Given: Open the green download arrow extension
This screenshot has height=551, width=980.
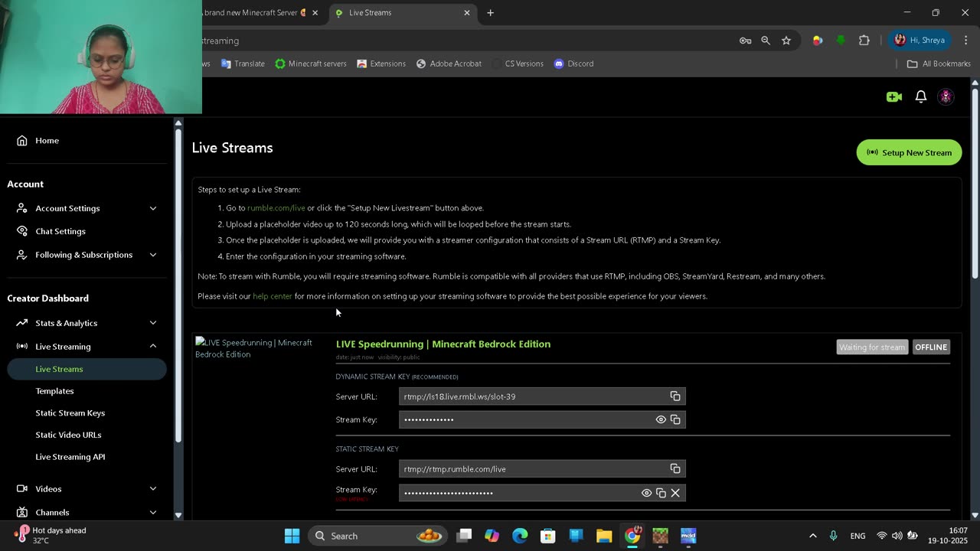Looking at the screenshot, I should tap(841, 41).
